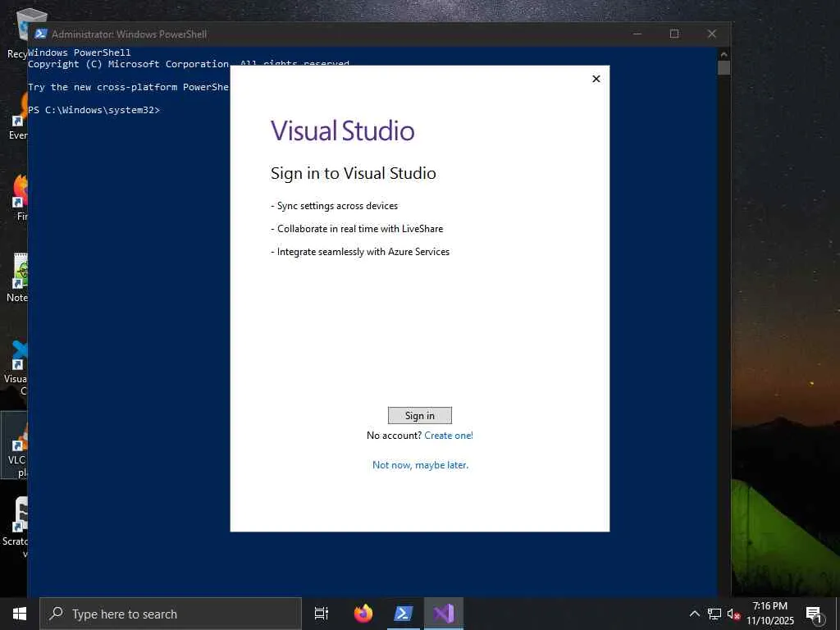Image resolution: width=840 pixels, height=630 pixels.
Task: Choose 'Not now, maybe later.' link
Action: point(420,465)
